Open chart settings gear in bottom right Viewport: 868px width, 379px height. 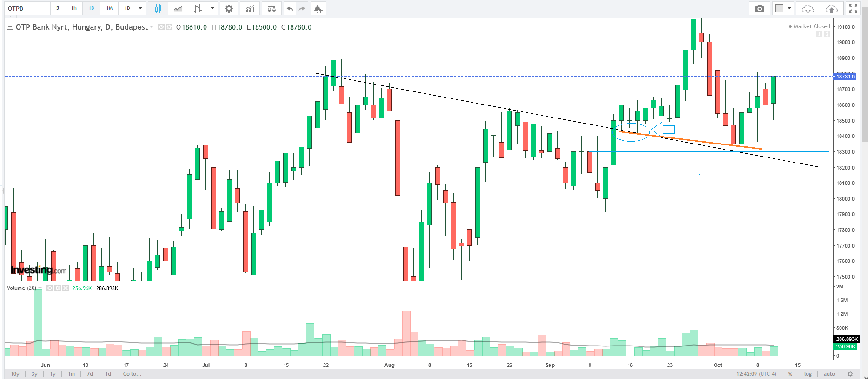pyautogui.click(x=850, y=374)
